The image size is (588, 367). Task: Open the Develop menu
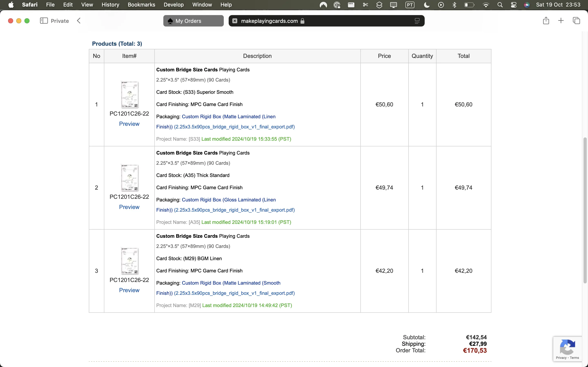click(173, 5)
